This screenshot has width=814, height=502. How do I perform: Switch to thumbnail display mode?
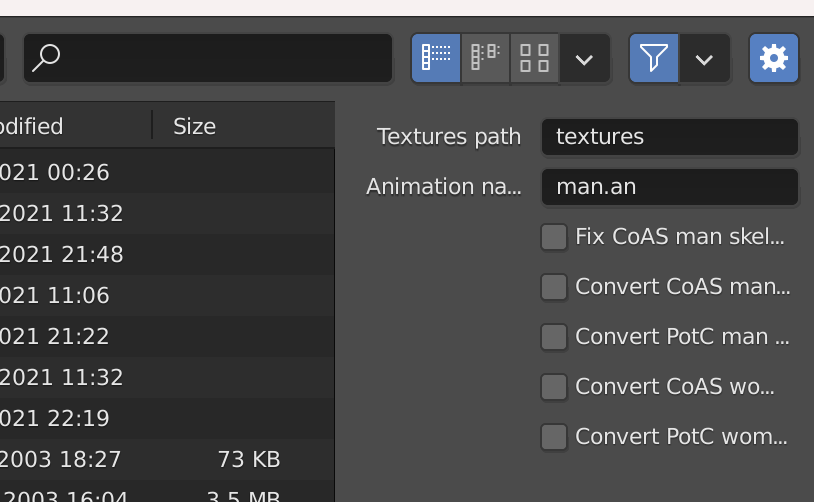pos(535,59)
